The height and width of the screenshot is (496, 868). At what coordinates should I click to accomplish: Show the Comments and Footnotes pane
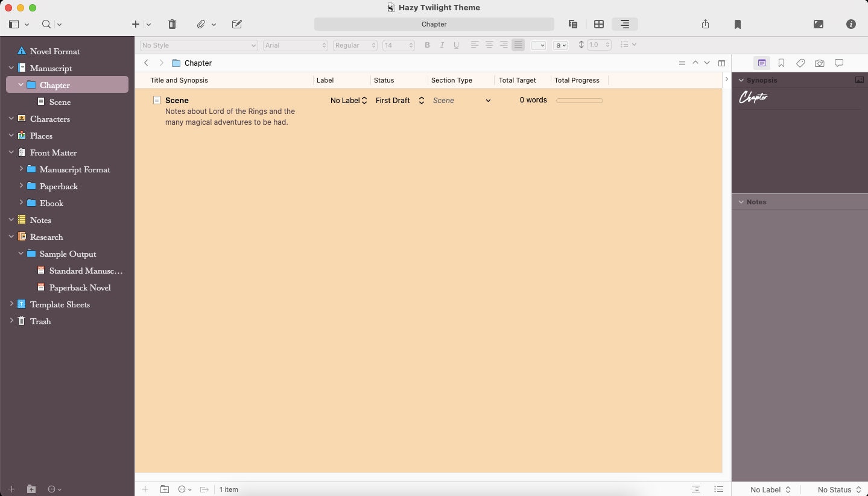(839, 63)
